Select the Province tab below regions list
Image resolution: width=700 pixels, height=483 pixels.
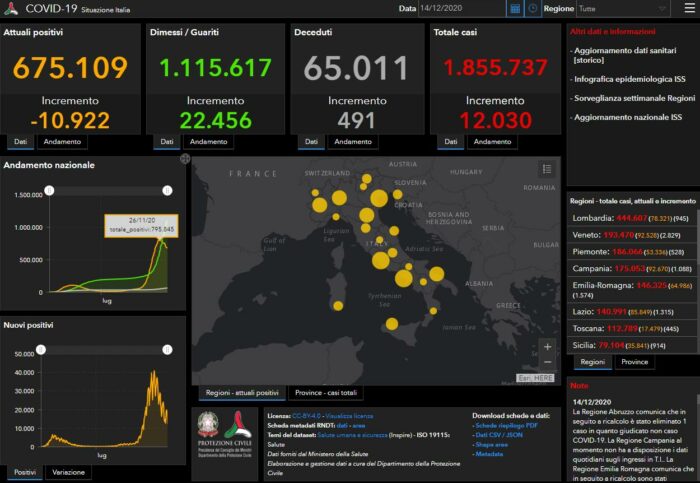pos(632,362)
